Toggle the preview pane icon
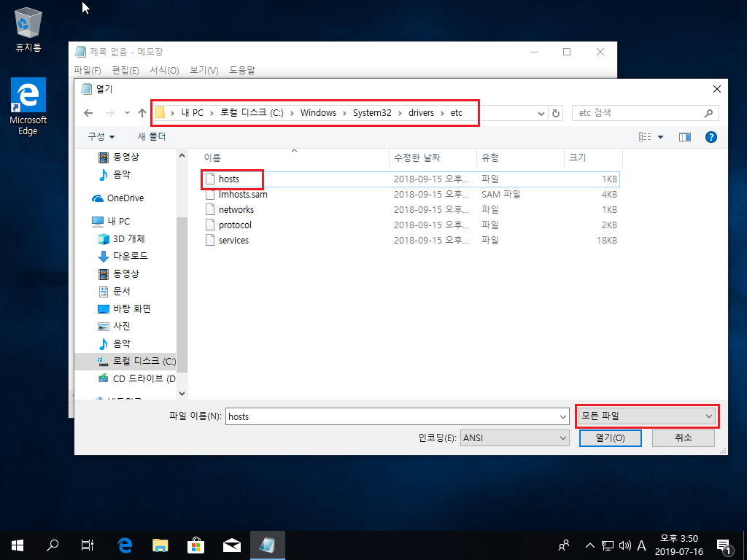This screenshot has width=747, height=560. 684,136
